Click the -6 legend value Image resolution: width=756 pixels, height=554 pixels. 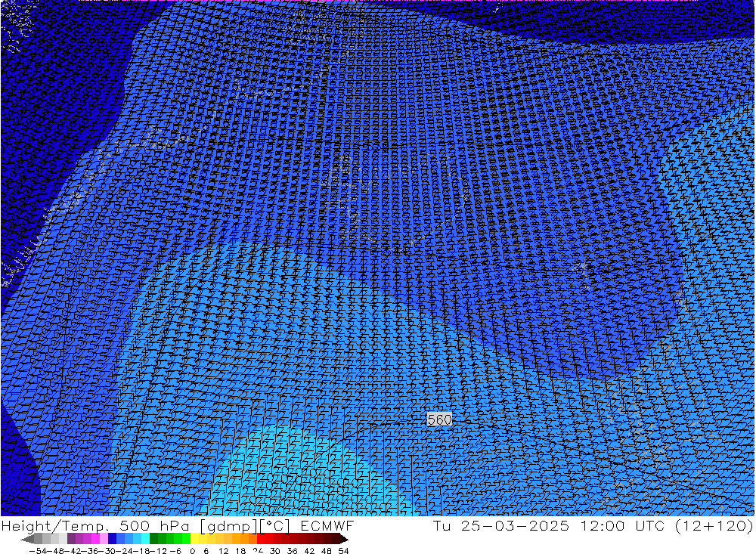point(175,551)
